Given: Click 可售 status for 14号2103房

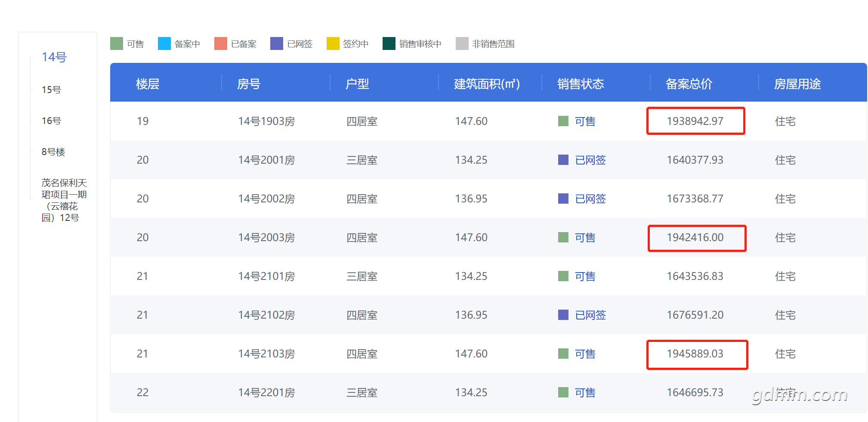Looking at the screenshot, I should click(585, 354).
